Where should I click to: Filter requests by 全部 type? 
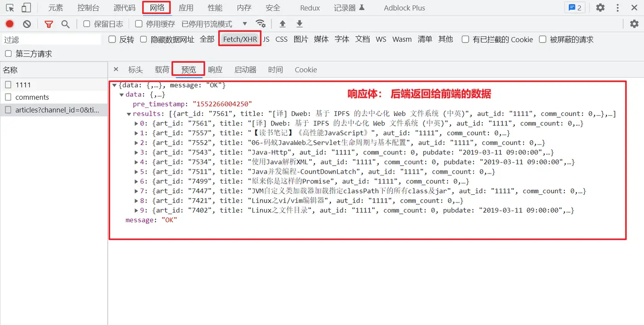(207, 39)
